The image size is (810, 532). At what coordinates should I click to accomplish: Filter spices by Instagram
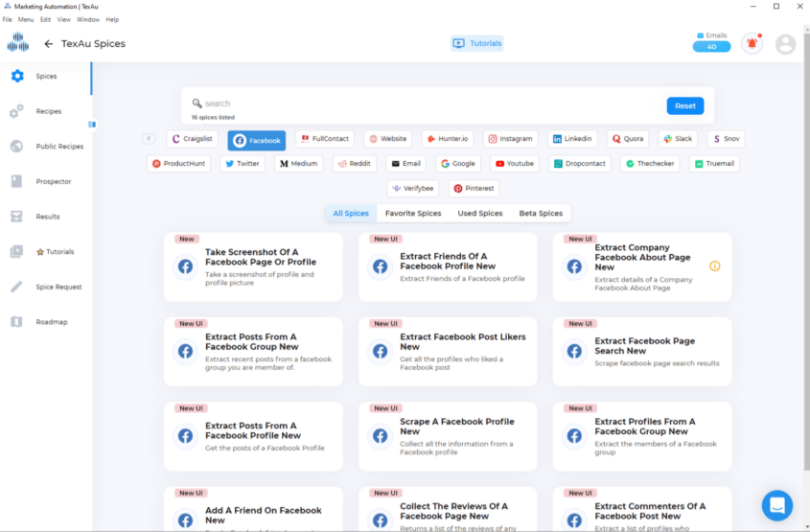point(510,138)
